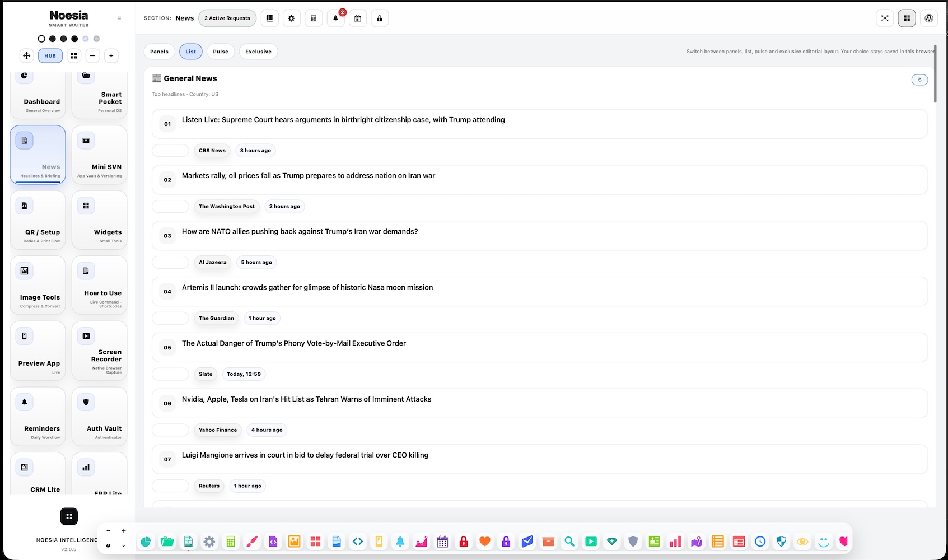
Task: Click the main content vertical scrollbar
Action: pyautogui.click(x=935, y=74)
